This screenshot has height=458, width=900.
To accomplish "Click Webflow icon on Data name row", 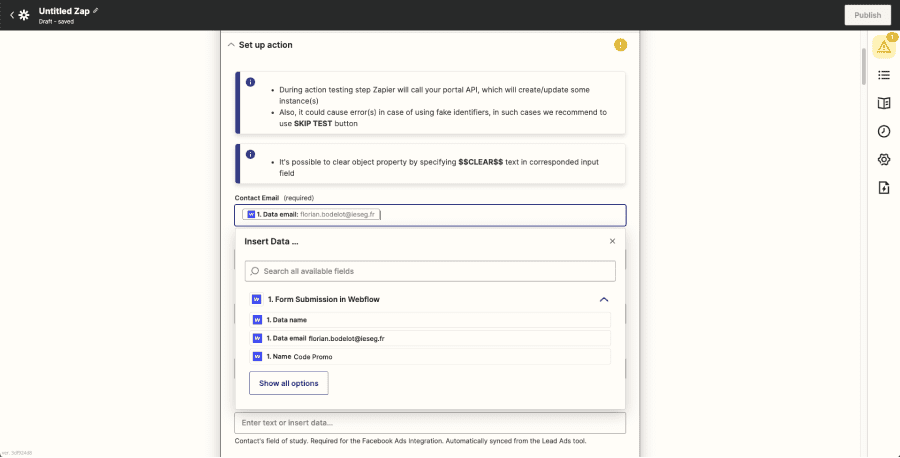I will 257,320.
